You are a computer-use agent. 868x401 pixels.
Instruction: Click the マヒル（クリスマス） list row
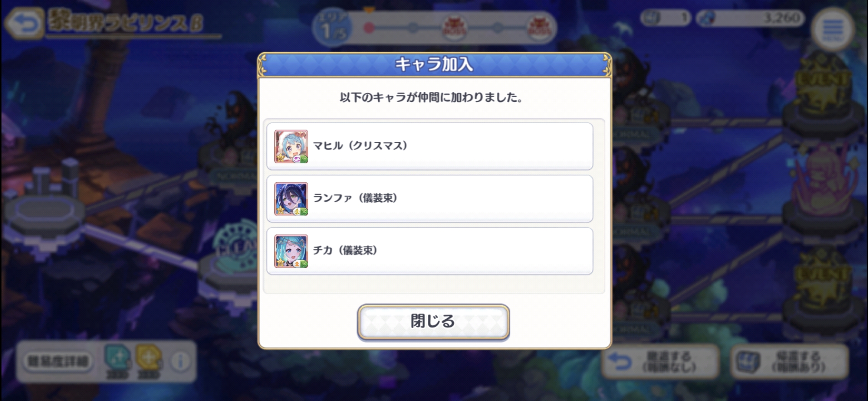(x=430, y=147)
